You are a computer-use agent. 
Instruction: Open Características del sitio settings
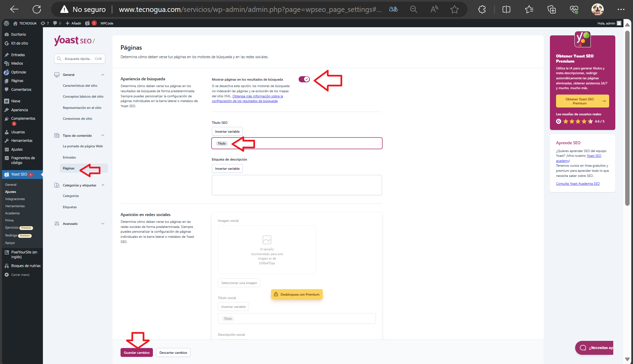pyautogui.click(x=80, y=86)
